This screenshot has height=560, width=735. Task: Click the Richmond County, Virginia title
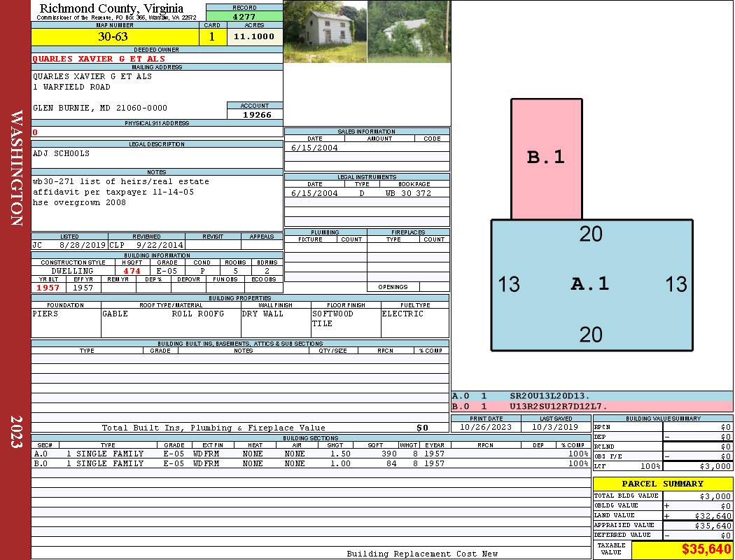[111, 8]
